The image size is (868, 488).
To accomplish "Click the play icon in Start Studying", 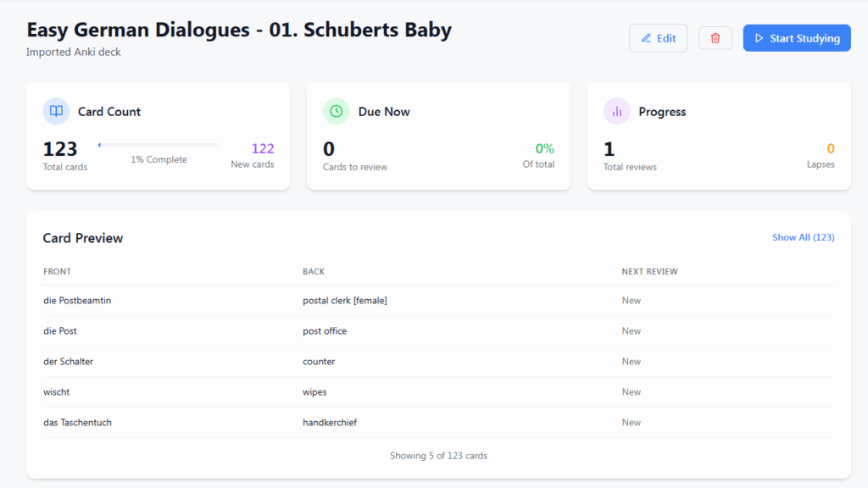I will 759,38.
